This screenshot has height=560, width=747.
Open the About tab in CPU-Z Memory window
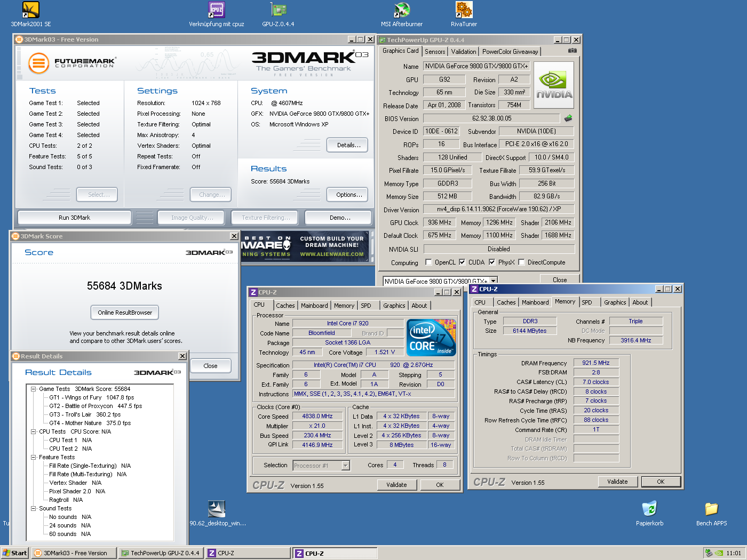point(640,302)
